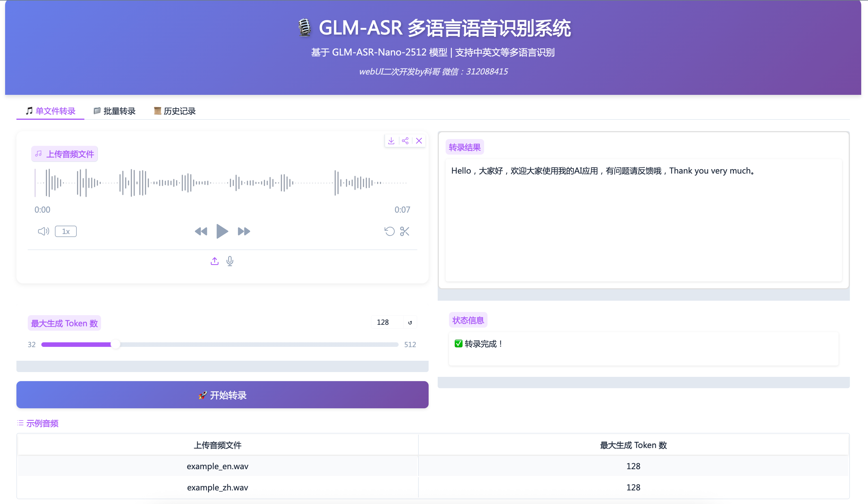
Task: Mute audio using the volume icon
Action: pos(43,231)
